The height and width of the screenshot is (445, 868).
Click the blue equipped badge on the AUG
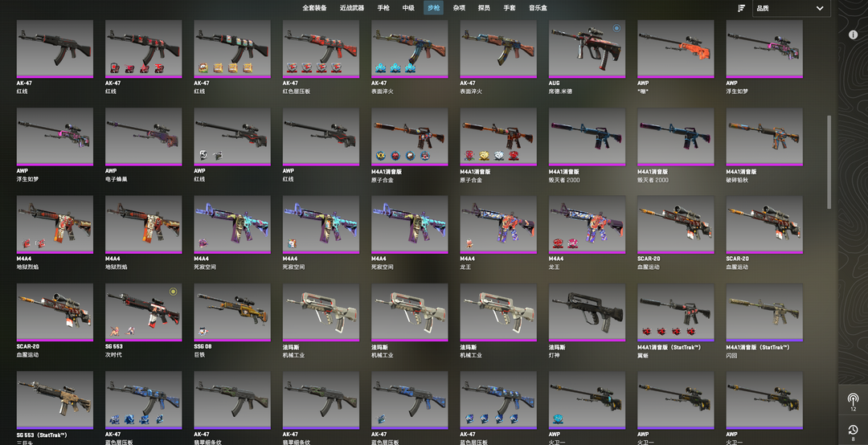click(x=616, y=27)
